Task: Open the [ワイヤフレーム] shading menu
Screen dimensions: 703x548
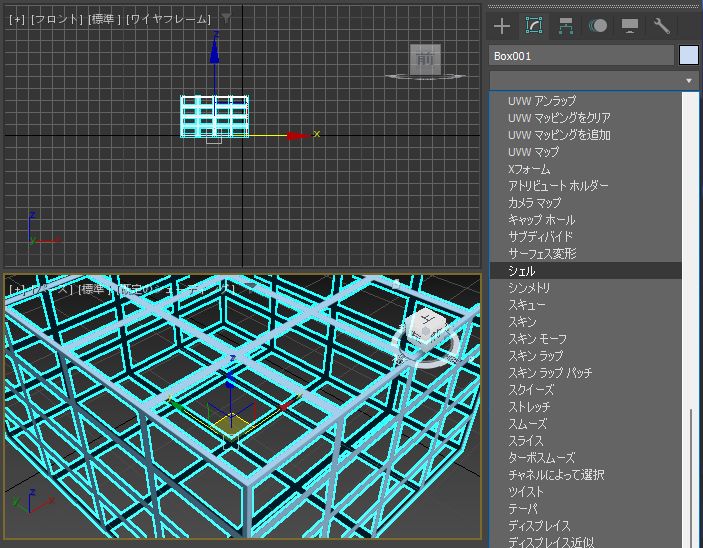Action: (168, 19)
